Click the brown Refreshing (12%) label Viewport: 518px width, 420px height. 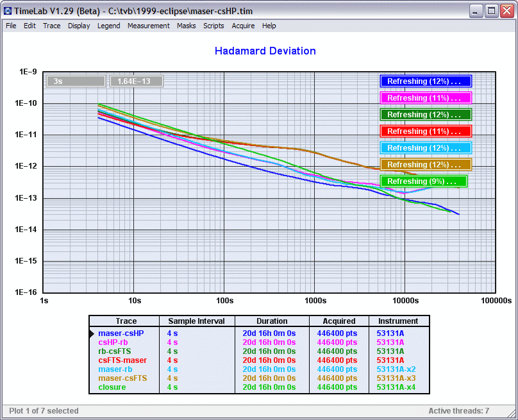(426, 165)
